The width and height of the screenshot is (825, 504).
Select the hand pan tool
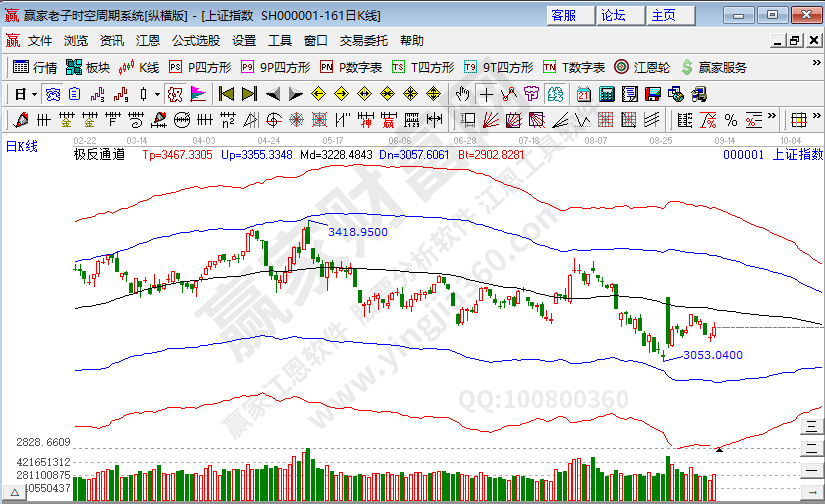[x=462, y=94]
